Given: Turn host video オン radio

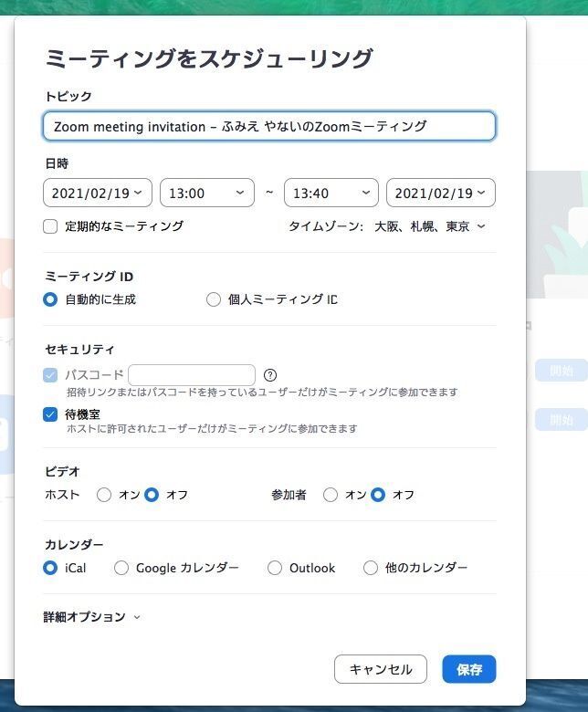Looking at the screenshot, I should pos(104,495).
